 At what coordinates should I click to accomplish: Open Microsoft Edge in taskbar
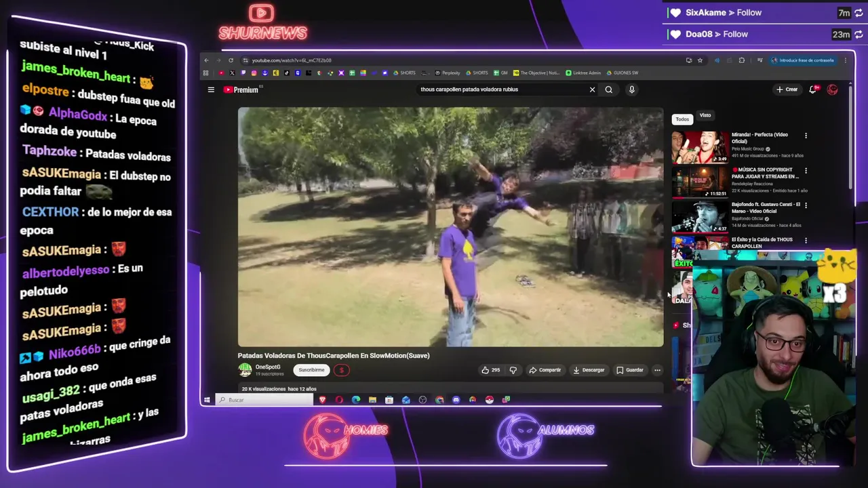point(356,400)
